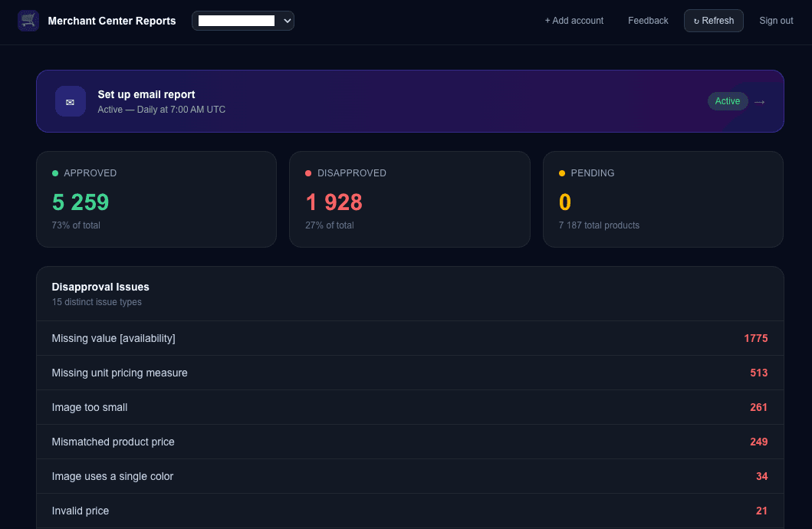Image resolution: width=812 pixels, height=529 pixels.
Task: Click the APPROVED 5 259 summary card
Action: [x=156, y=199]
